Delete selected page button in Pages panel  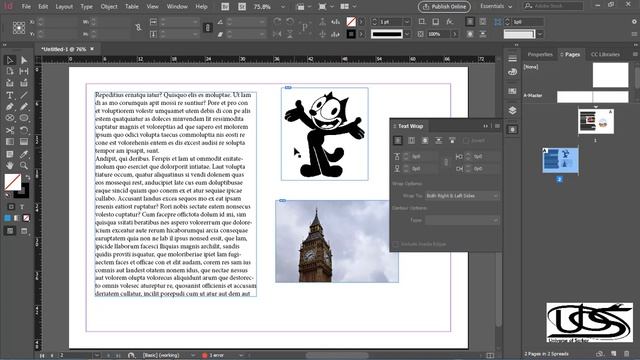(x=627, y=353)
